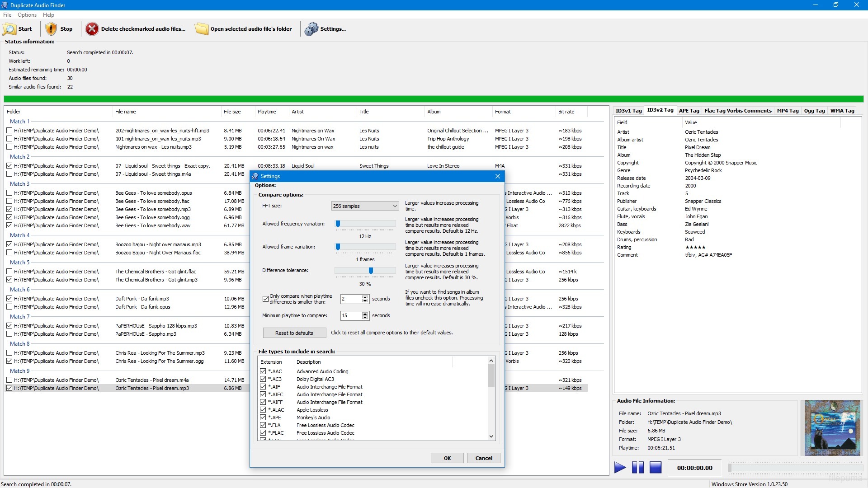Open the Options menu

(x=27, y=15)
